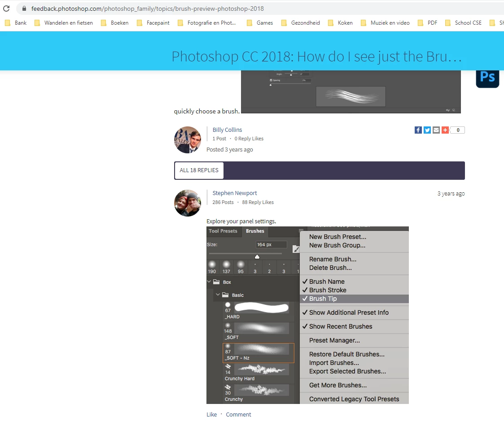The height and width of the screenshot is (421, 504).
Task: Open the Facepaint bookmark folder
Action: tap(153, 23)
